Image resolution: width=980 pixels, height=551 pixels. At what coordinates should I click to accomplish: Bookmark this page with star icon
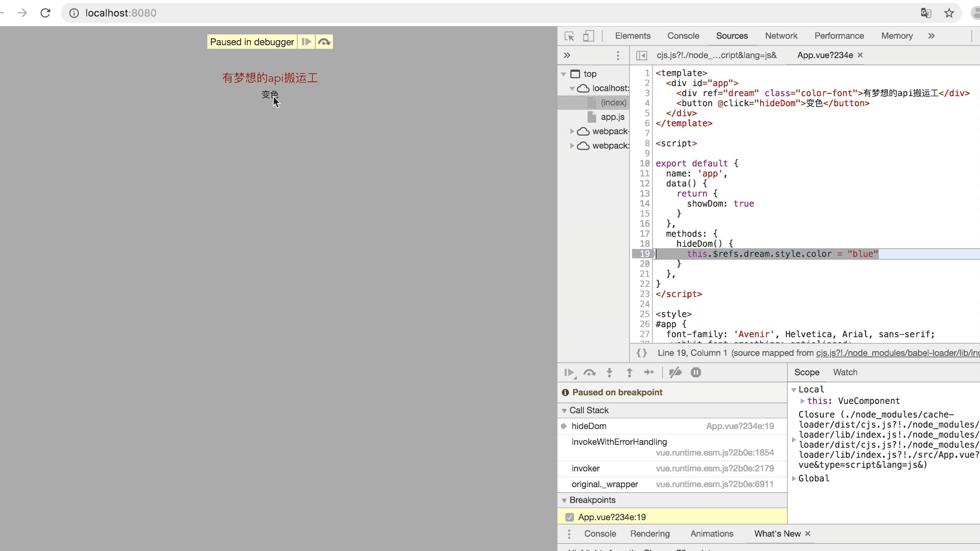(949, 13)
